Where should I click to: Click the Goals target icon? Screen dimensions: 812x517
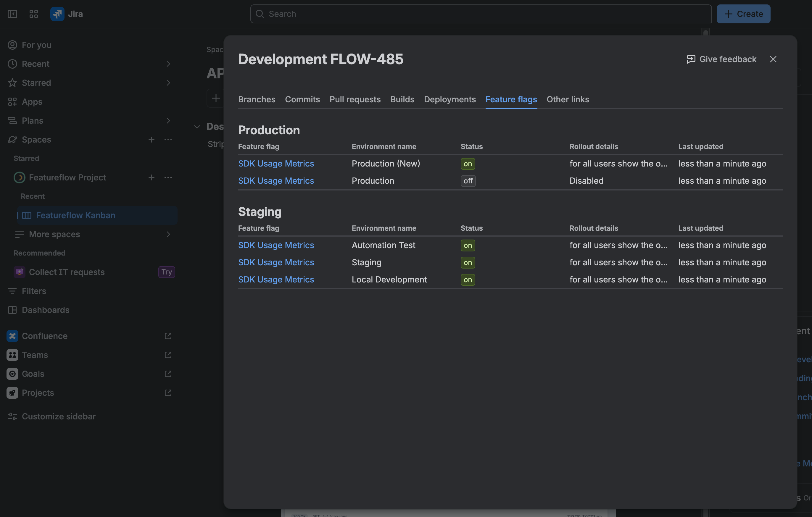click(12, 374)
